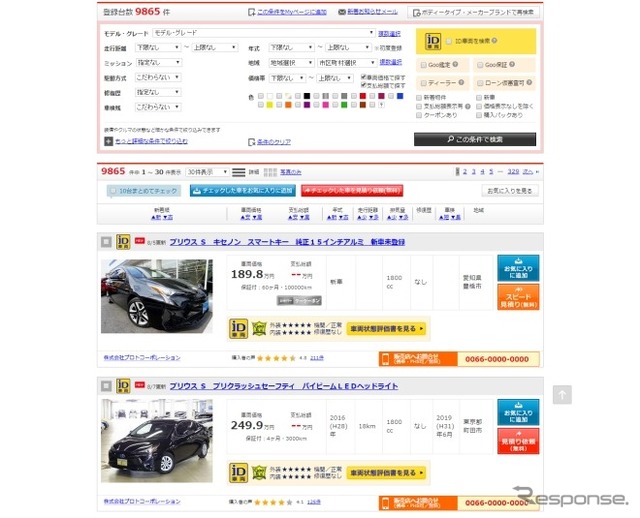Screen dimensions: 640x518
Task: Open お気に入りを見る favorites button
Action: pos(510,191)
